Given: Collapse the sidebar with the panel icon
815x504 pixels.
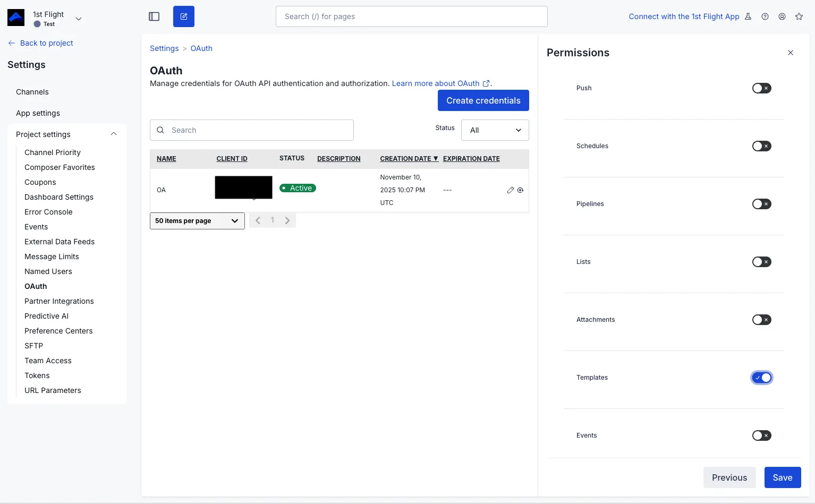Looking at the screenshot, I should [154, 16].
